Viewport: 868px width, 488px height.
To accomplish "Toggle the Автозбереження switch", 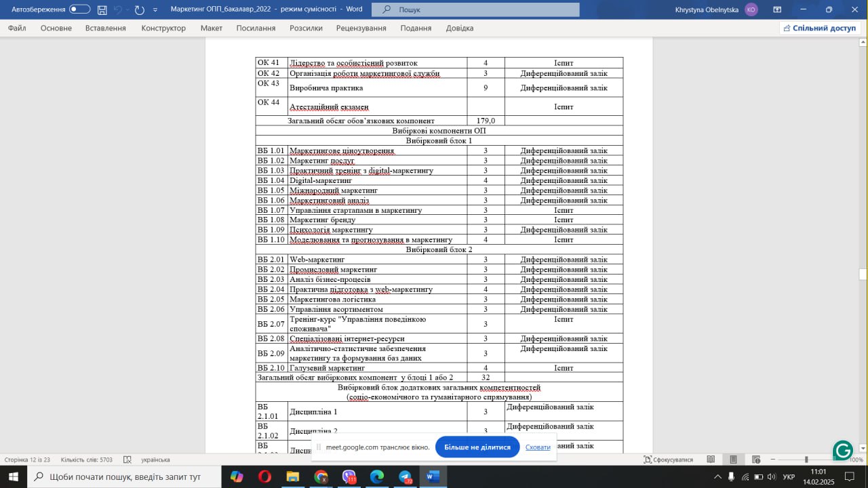I will [x=79, y=9].
